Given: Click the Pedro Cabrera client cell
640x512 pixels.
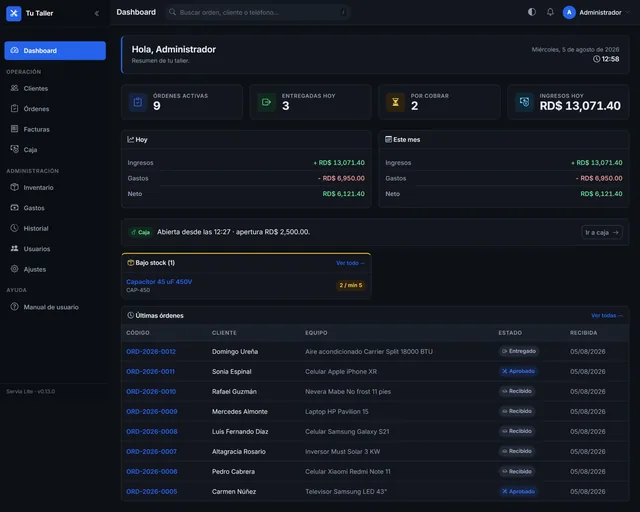Looking at the screenshot, I should click(233, 472).
